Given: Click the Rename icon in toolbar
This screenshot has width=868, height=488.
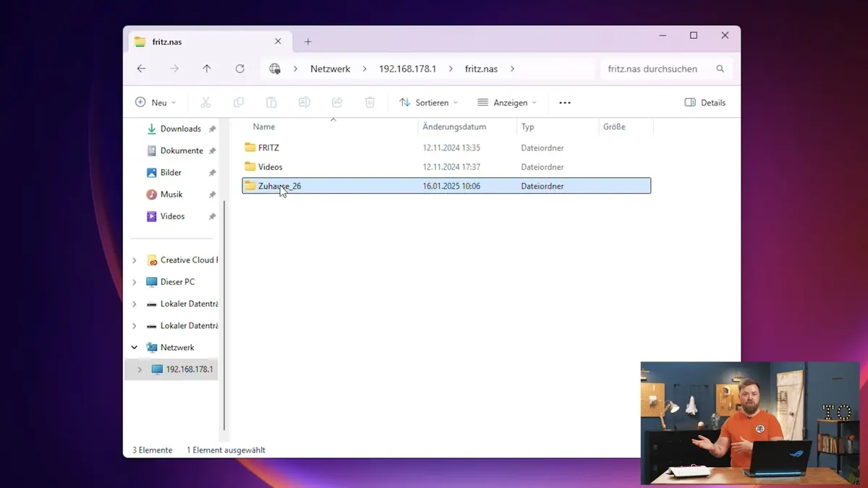Looking at the screenshot, I should pos(305,103).
